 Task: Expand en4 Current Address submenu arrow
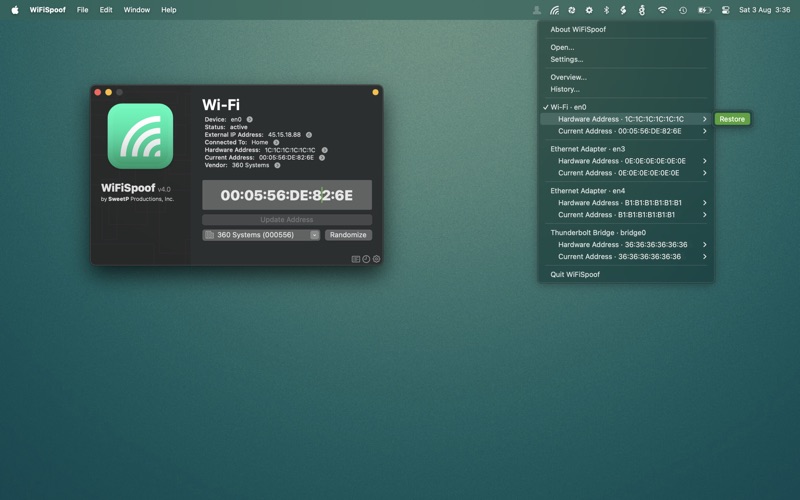pos(705,215)
